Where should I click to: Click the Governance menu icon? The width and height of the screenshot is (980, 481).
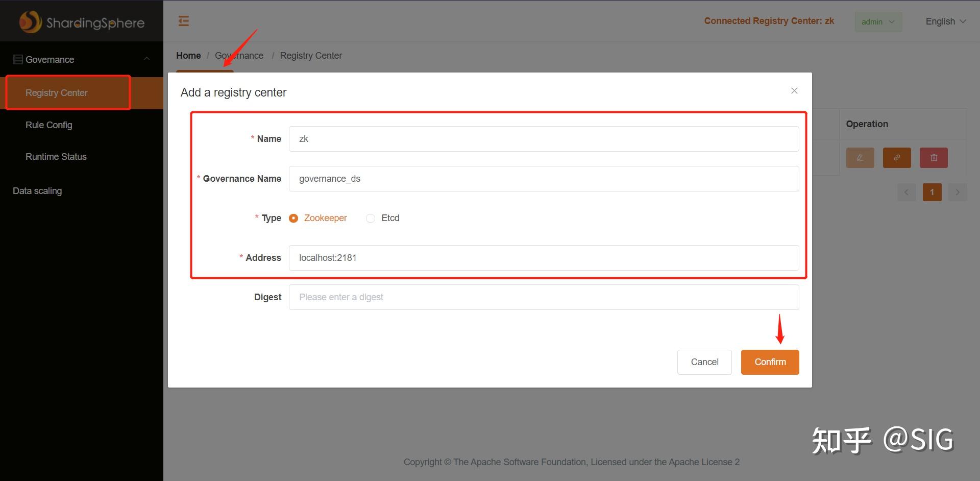pyautogui.click(x=18, y=60)
